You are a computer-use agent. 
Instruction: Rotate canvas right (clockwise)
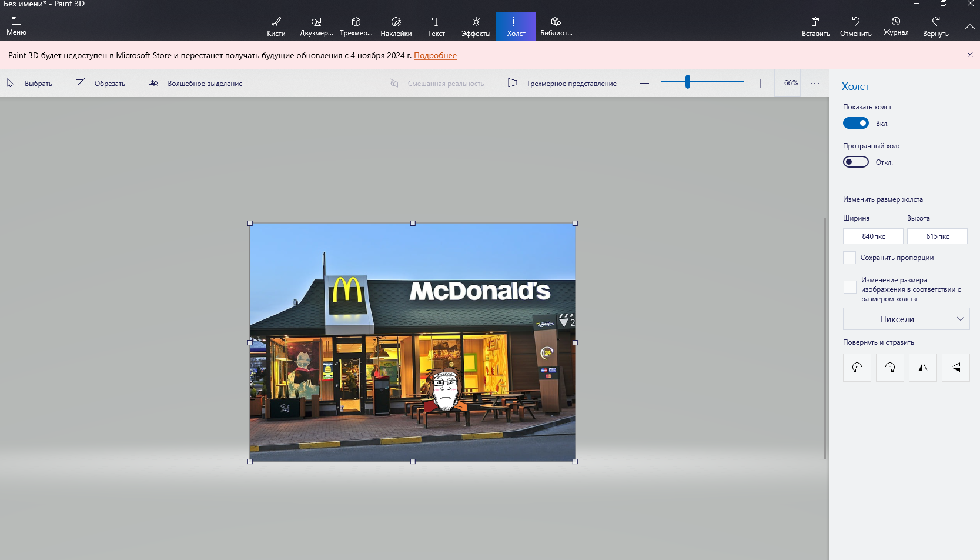890,367
